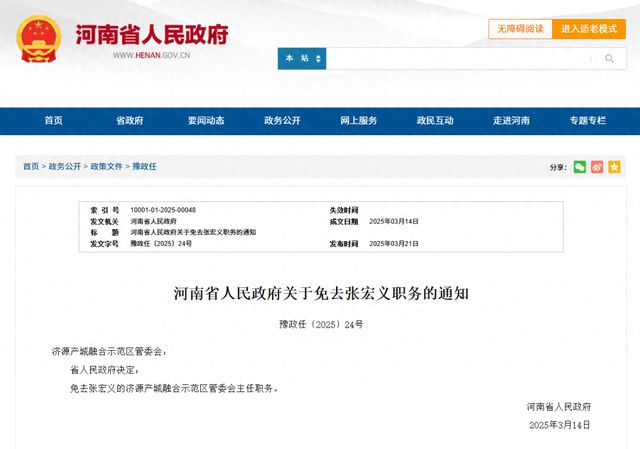Navigate to 网上服务 section
640x449 pixels.
point(358,121)
